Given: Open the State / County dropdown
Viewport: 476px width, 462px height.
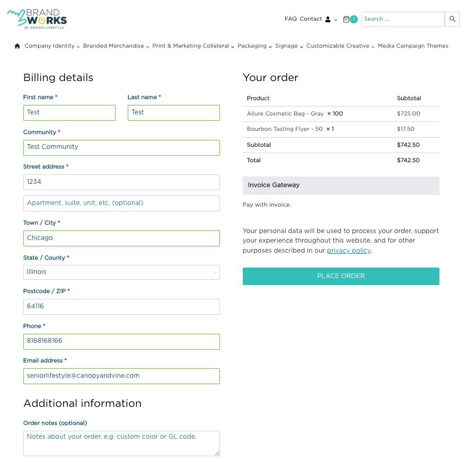Looking at the screenshot, I should coord(121,272).
